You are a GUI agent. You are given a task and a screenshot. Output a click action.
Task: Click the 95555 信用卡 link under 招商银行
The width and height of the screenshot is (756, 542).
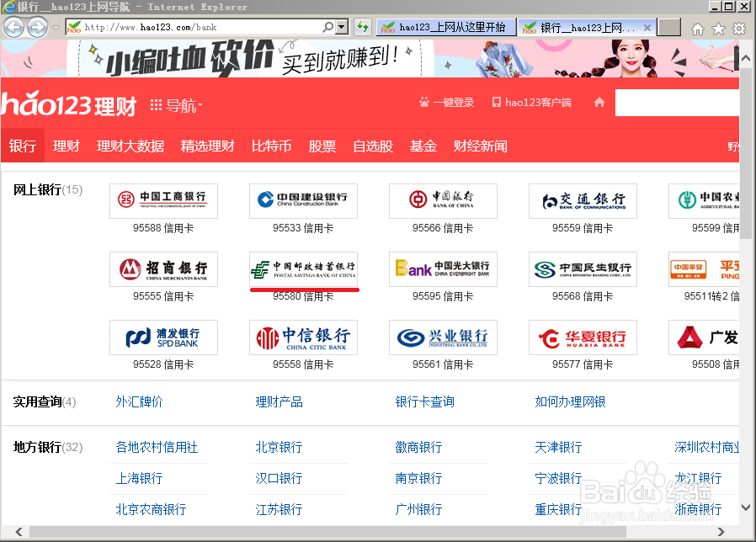tap(163, 296)
